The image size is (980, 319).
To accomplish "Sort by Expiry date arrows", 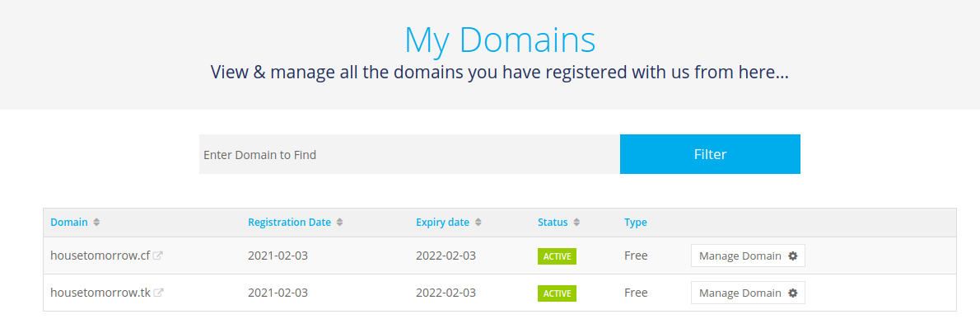I will tap(478, 223).
